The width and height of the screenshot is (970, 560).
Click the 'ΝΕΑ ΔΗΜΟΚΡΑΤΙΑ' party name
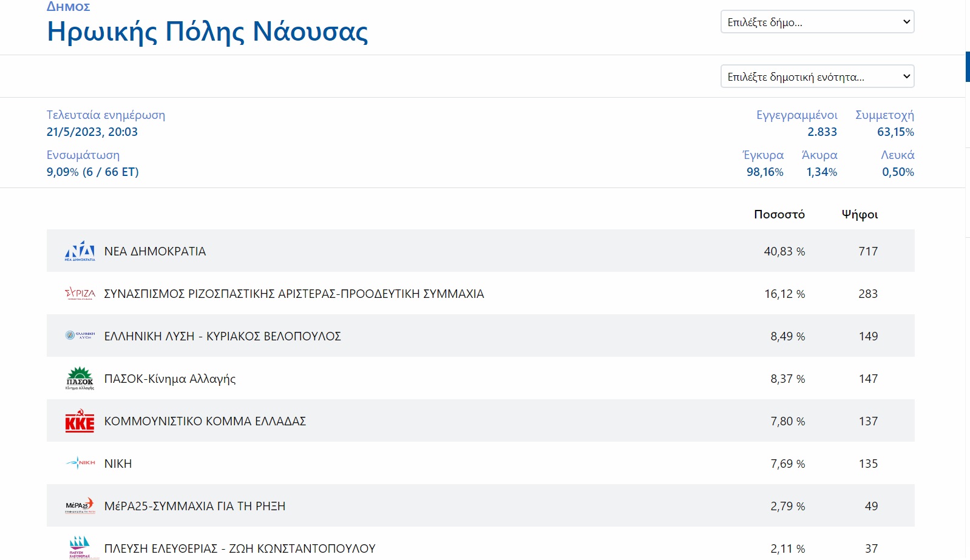coord(155,251)
